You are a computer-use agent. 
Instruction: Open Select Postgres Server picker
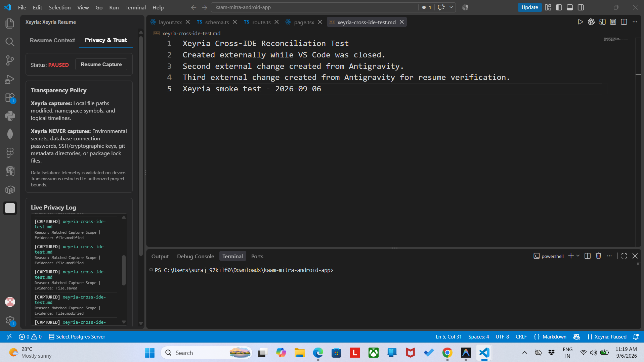[77, 336]
